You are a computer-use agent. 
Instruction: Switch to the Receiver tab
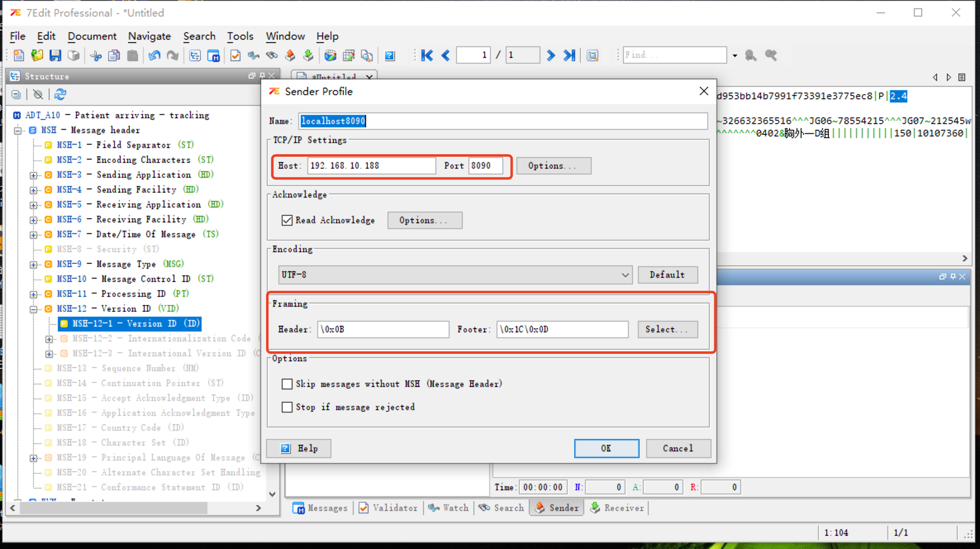tap(617, 508)
